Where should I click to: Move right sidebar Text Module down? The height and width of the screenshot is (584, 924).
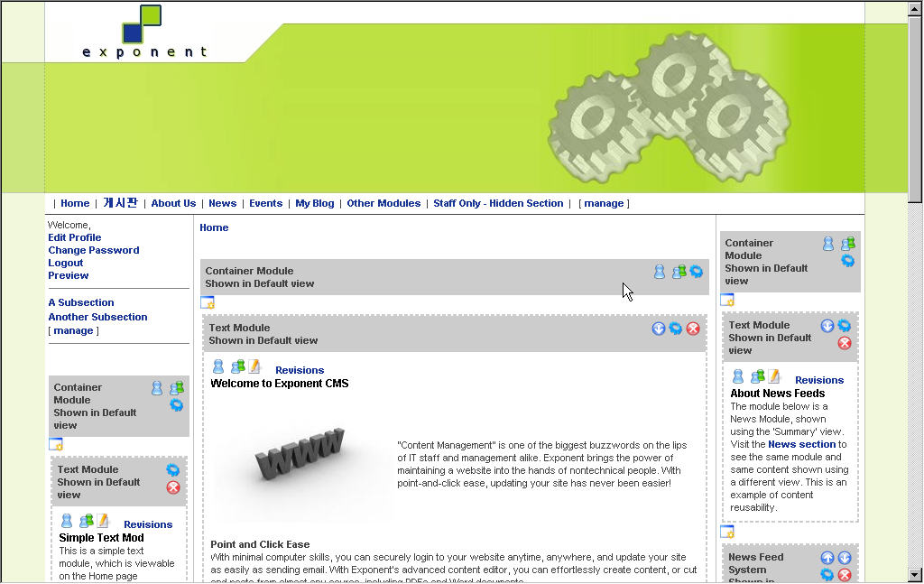(827, 326)
